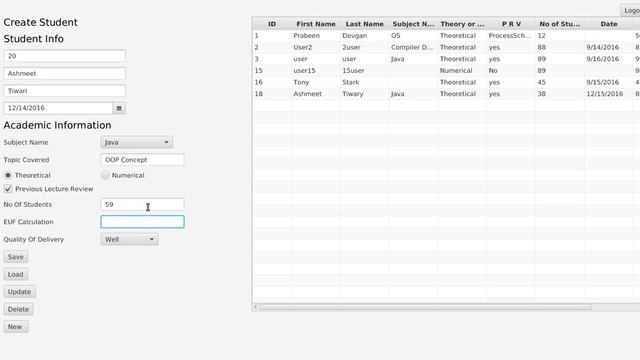Click the Topic Covered input field

tap(142, 160)
